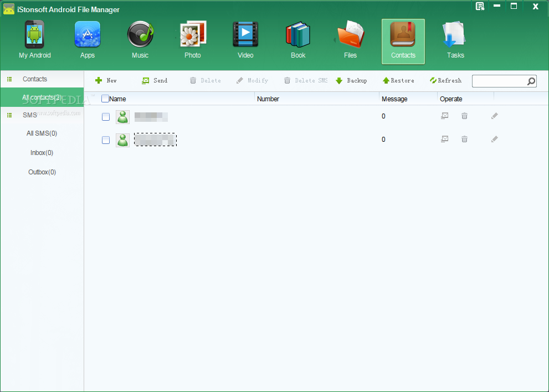
Task: Select All SMS(0) in the sidebar
Action: 42,133
